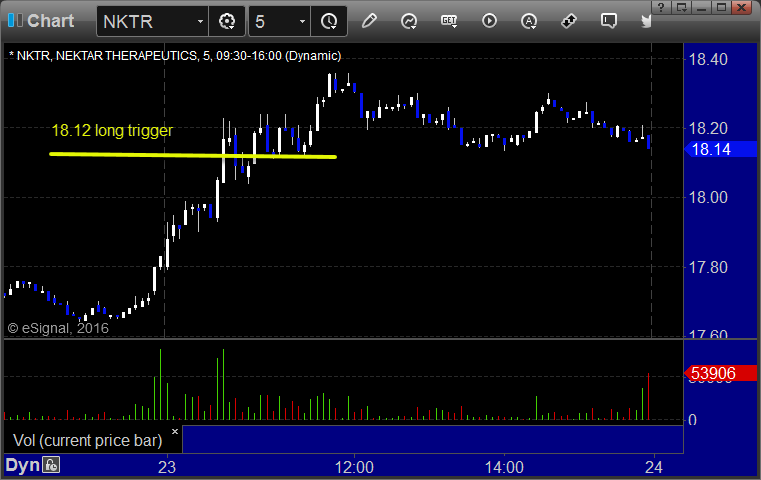Select the 18.12 long trigger annotation text
The image size is (761, 480).
tap(112, 130)
